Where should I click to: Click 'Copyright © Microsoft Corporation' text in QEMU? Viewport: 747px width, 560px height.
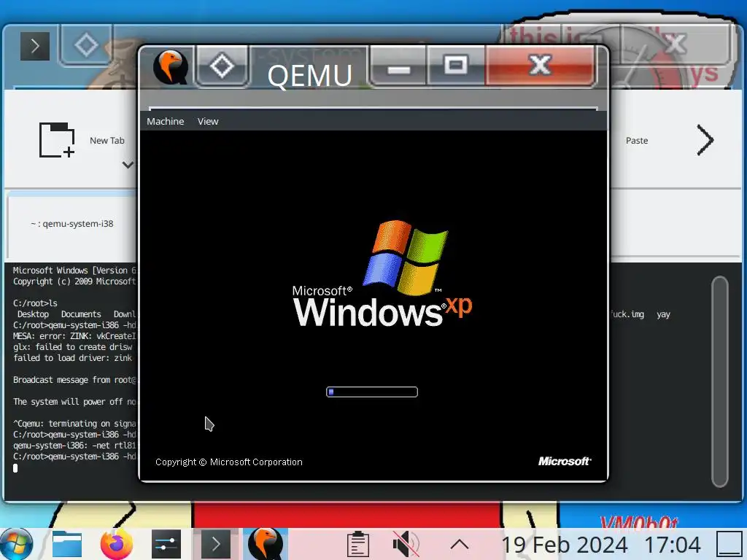point(228,462)
